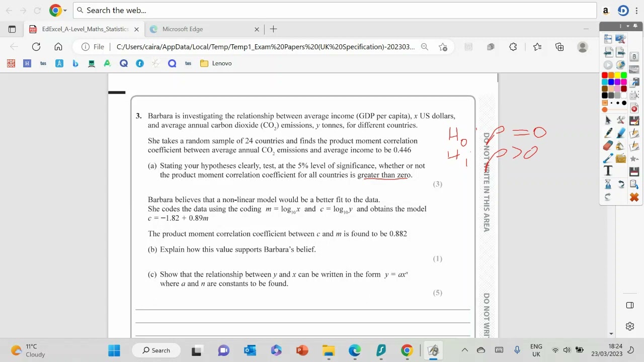Click the Search the web box
This screenshot has width=644, height=362.
click(335, 10)
